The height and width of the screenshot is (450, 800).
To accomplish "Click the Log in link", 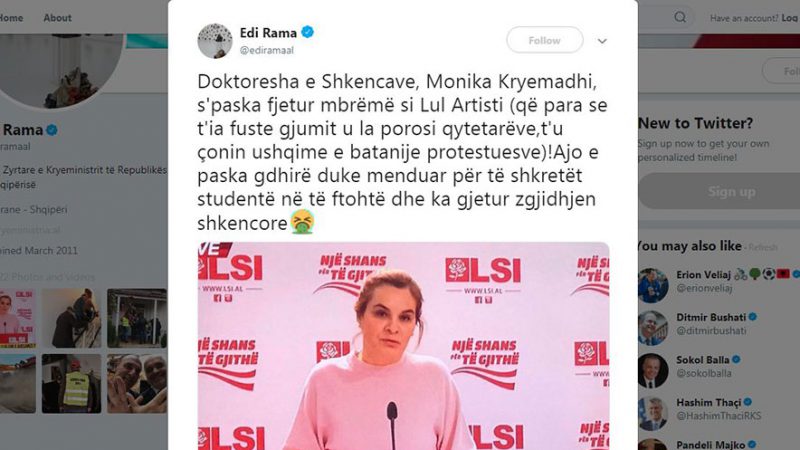I will 790,18.
